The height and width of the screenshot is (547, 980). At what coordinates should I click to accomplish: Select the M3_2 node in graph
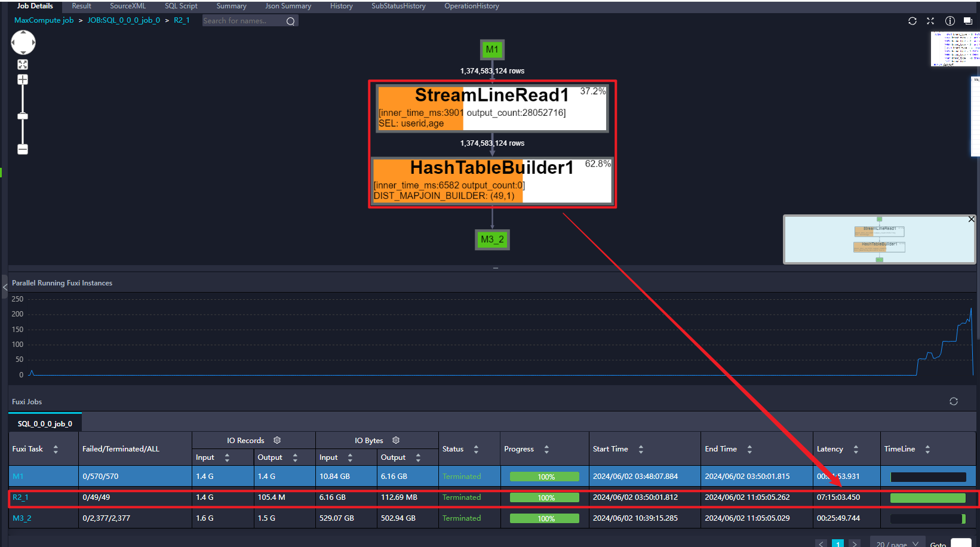point(492,239)
